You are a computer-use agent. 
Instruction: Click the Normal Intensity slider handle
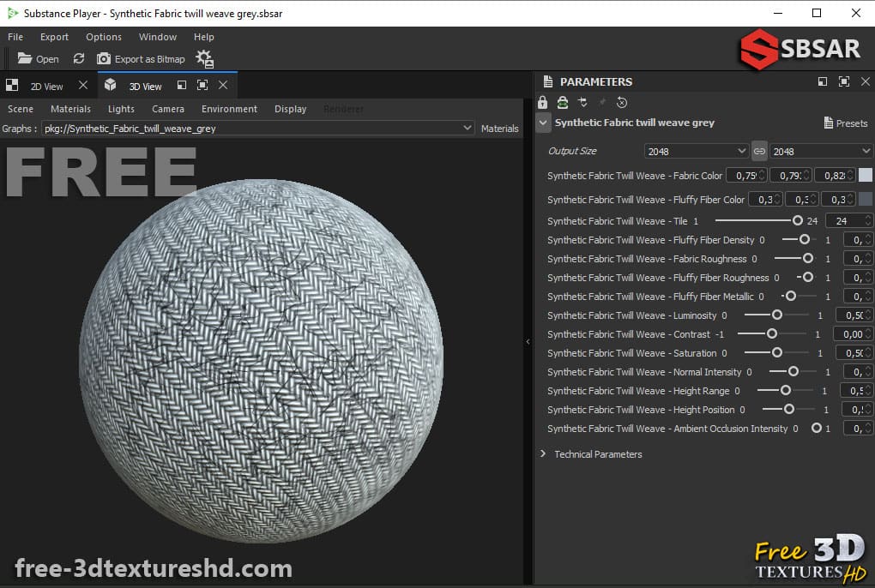click(x=793, y=371)
